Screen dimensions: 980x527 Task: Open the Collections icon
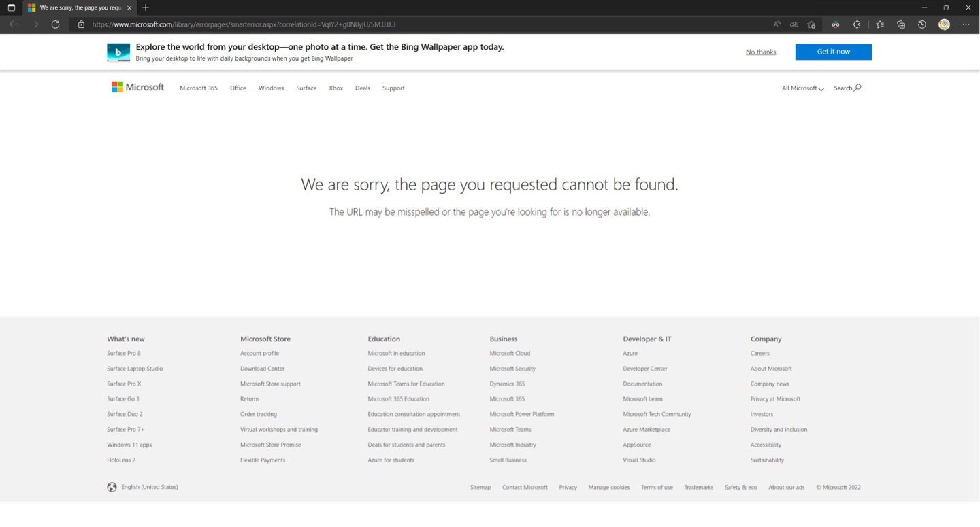pos(901,24)
